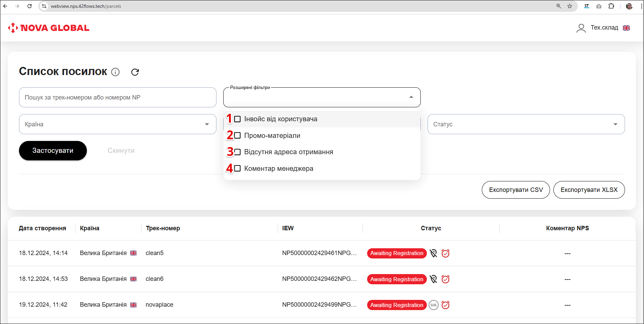Image resolution: width=644 pixels, height=324 pixels.
Task: Click the UA badge icon in novaplace row
Action: pos(433,305)
